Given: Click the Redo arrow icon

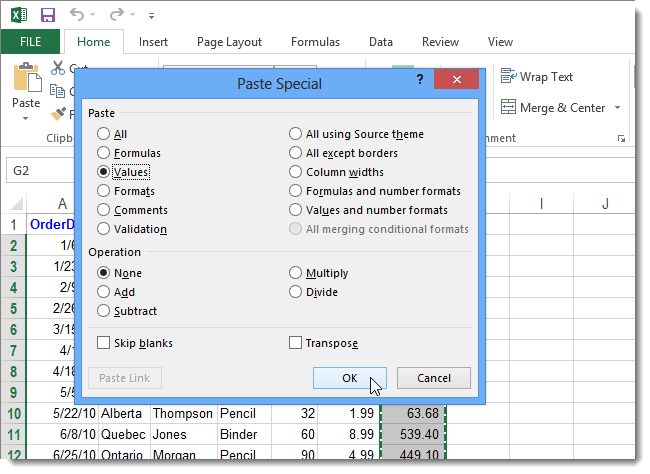Looking at the screenshot, I should (x=116, y=15).
